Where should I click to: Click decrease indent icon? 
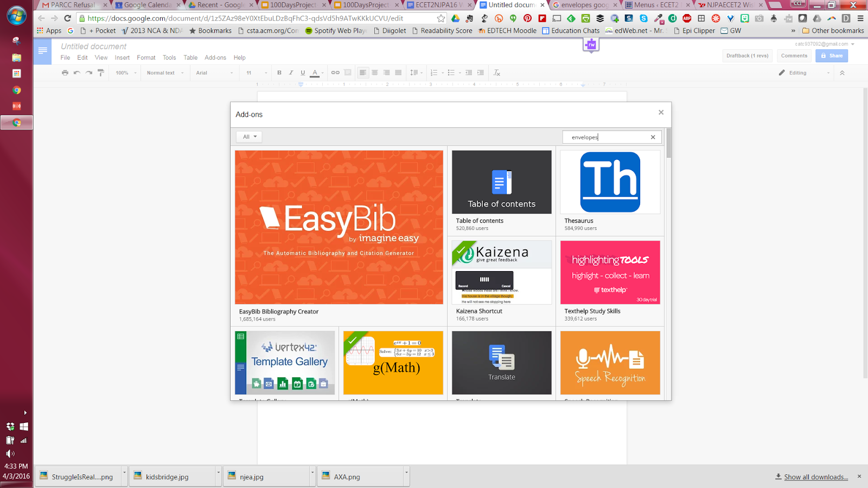tap(469, 73)
